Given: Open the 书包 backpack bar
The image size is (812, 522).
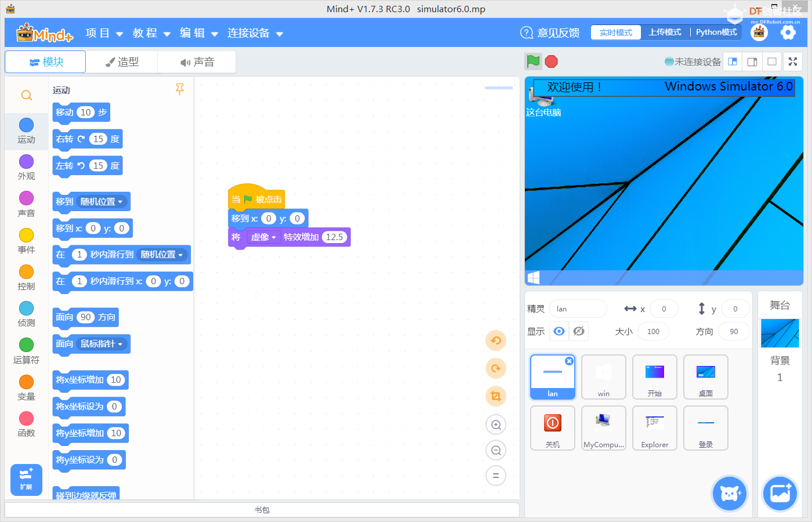Looking at the screenshot, I should [262, 510].
